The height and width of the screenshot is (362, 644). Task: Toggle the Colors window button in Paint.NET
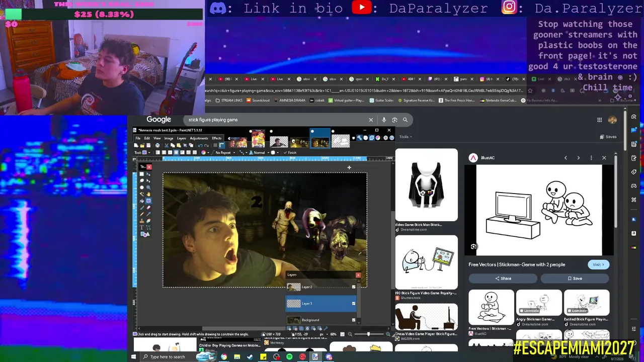coord(379,138)
